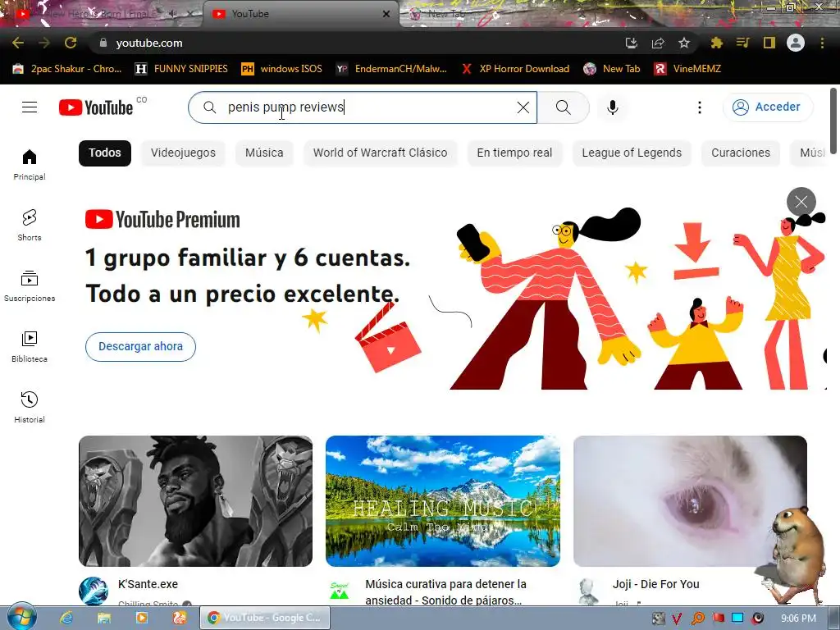
Task: Switch to the New Tab browser tab
Action: 445,14
